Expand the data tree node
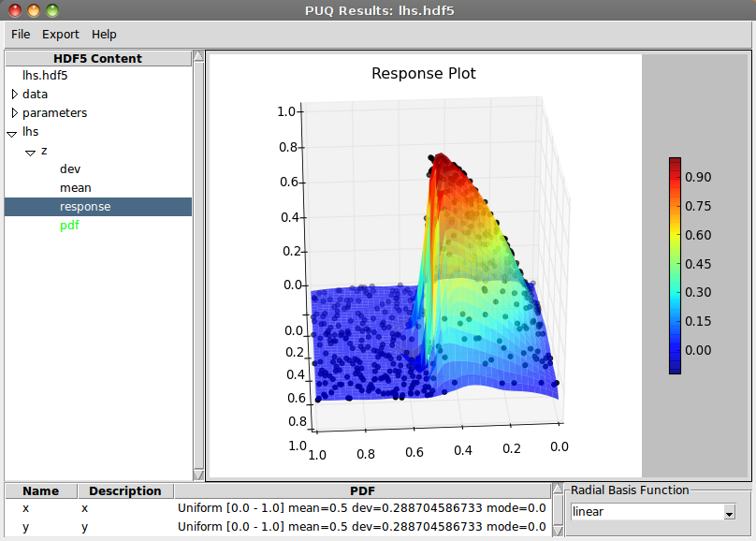The height and width of the screenshot is (541, 756). (14, 94)
